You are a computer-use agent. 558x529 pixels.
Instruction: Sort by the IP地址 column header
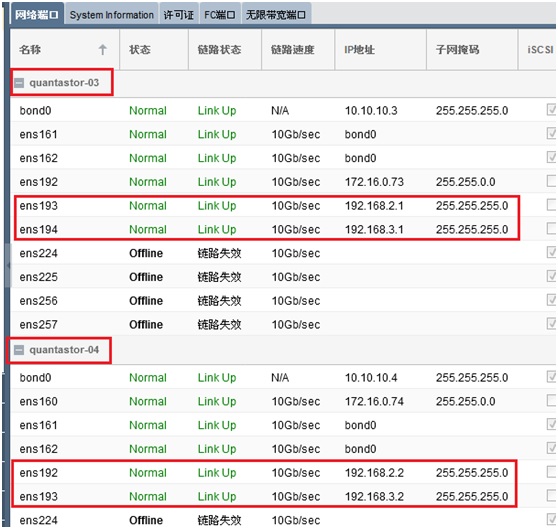pyautogui.click(x=380, y=49)
